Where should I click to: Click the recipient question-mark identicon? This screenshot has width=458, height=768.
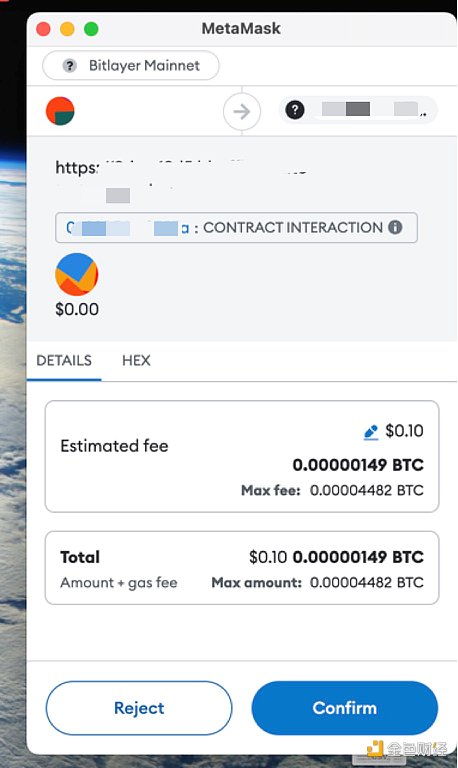[x=295, y=110]
